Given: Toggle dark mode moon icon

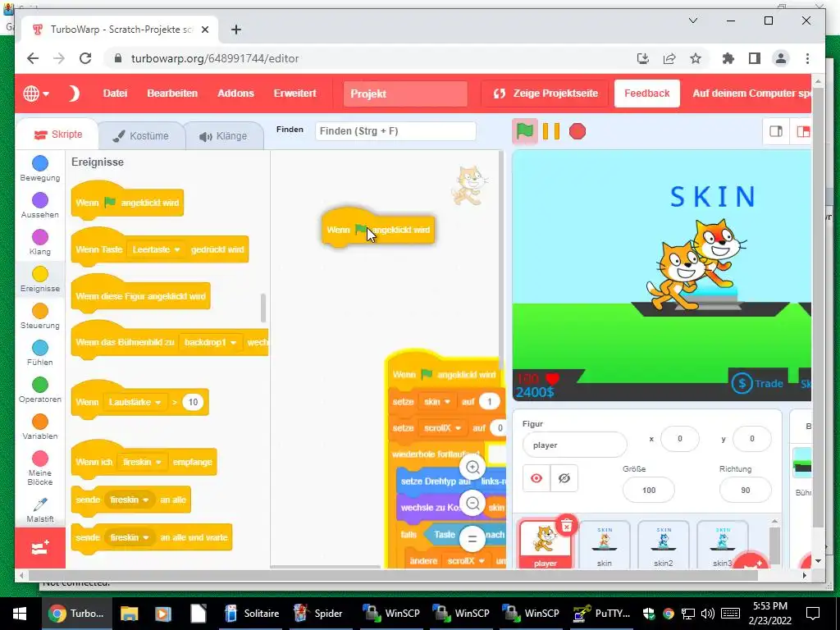Looking at the screenshot, I should [74, 94].
